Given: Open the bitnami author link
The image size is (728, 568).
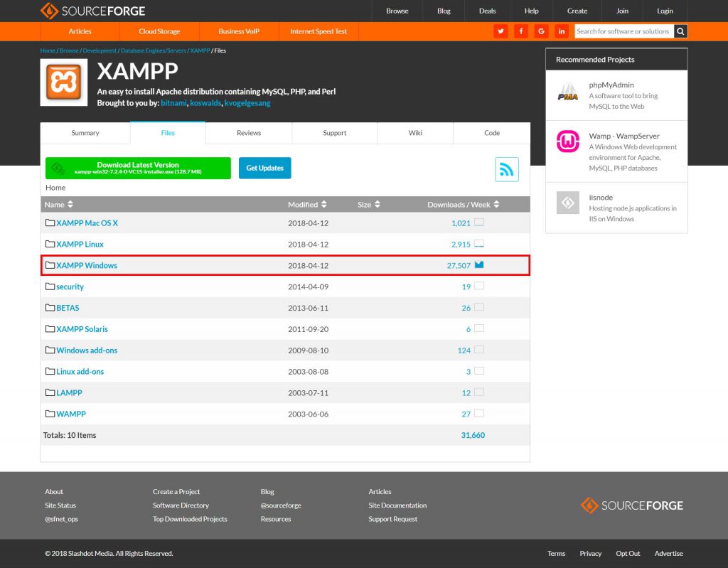Looking at the screenshot, I should 173,102.
